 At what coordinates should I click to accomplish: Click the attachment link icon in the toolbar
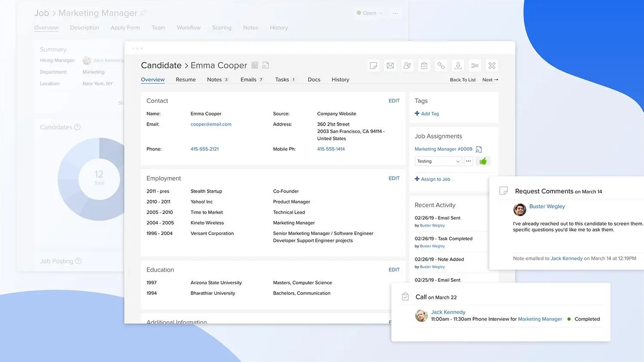click(441, 65)
